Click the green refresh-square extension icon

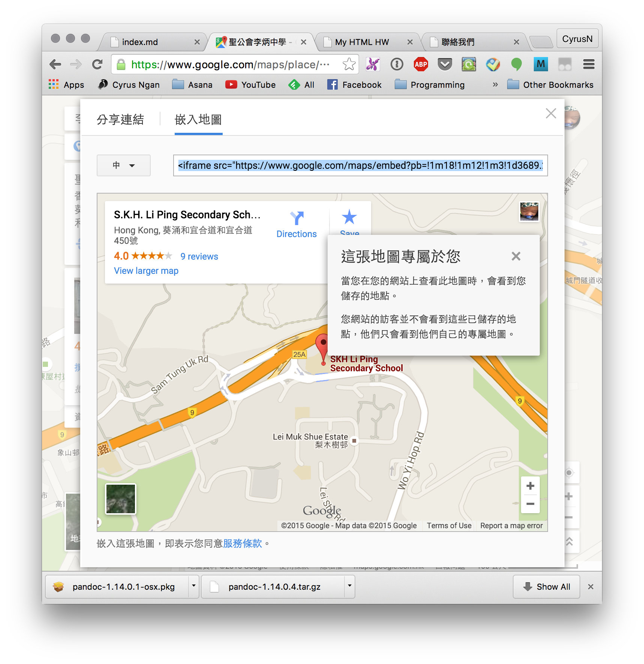[469, 65]
